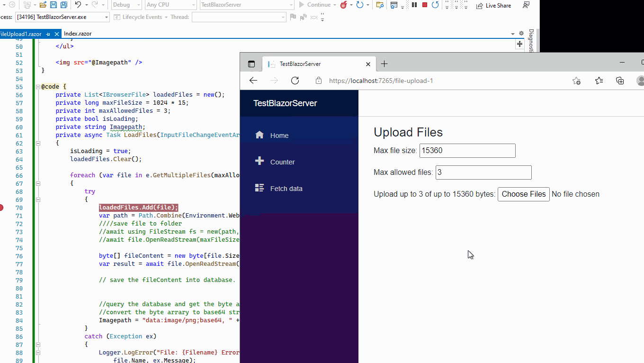644x363 pixels.
Task: Stop debugging with the red square icon
Action: (425, 5)
